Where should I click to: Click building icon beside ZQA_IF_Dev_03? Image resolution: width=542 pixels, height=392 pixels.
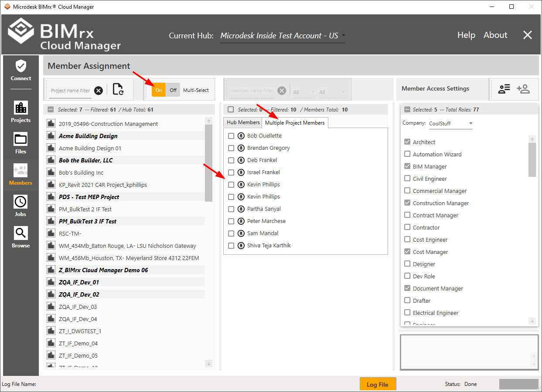[51, 307]
